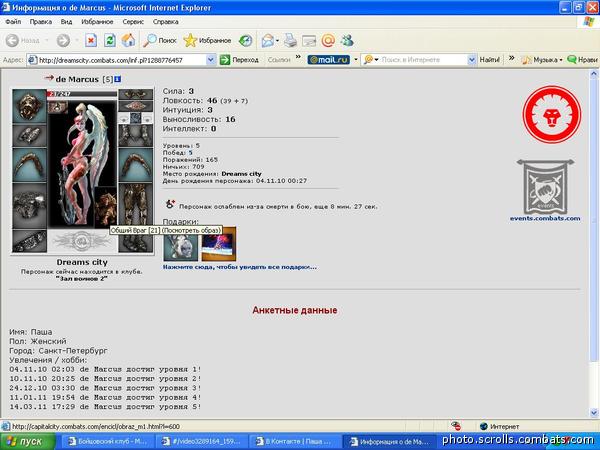Expand the mail.ru toolbar overflow chevron
Image resolution: width=600 pixels, height=450 pixels.
tap(511, 59)
